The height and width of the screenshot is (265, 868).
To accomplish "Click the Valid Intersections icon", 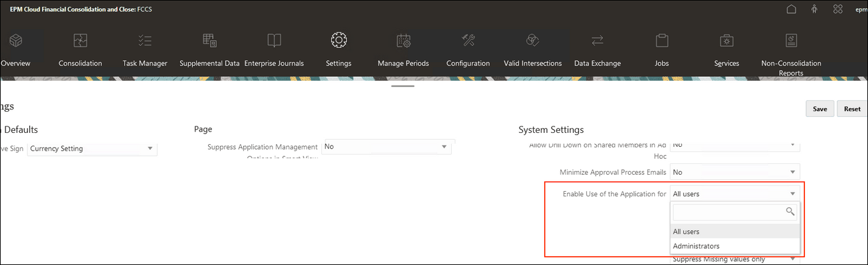I will (532, 41).
